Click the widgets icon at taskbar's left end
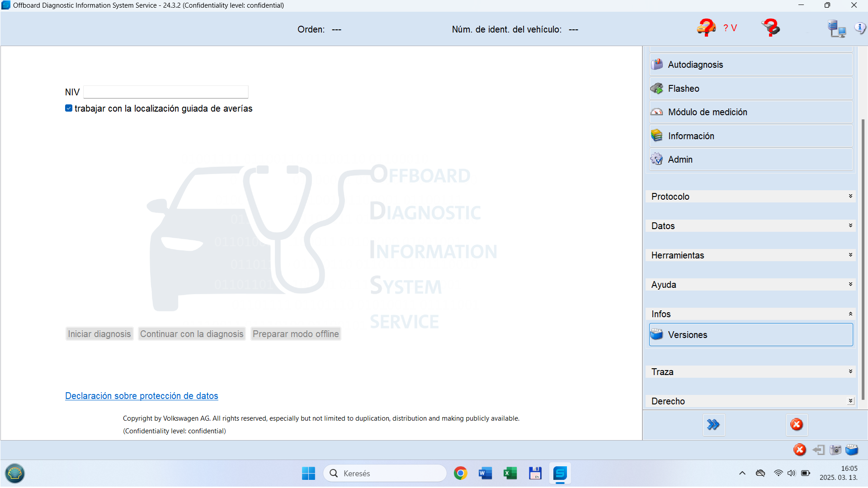The width and height of the screenshot is (868, 488). tap(15, 474)
